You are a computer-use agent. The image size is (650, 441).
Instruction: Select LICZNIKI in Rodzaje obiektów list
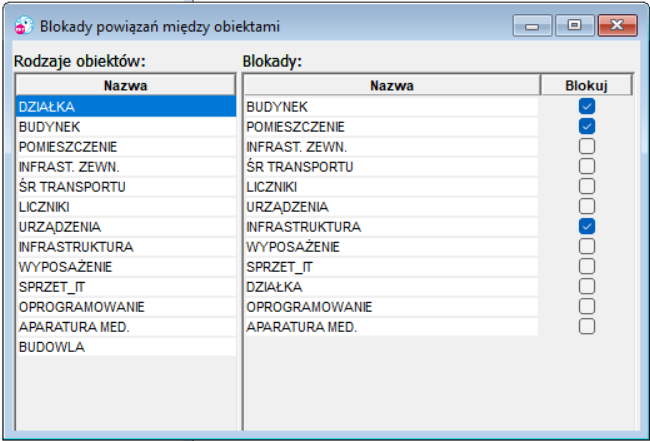point(126,206)
